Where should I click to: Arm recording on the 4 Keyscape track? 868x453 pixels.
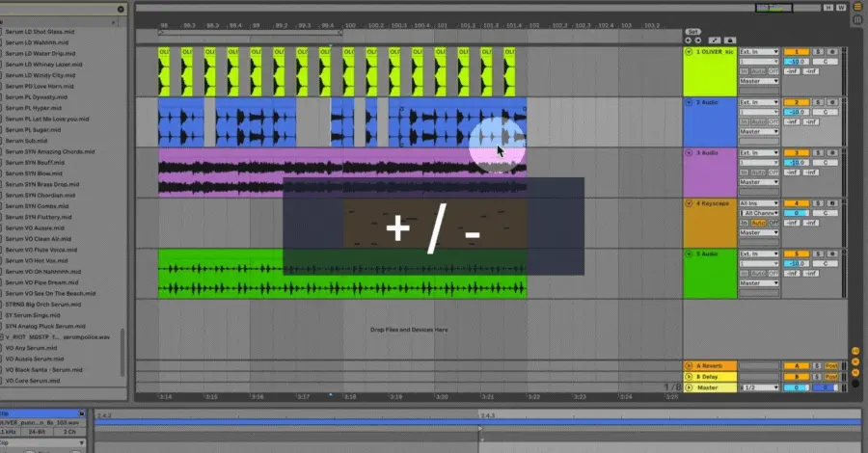click(832, 203)
